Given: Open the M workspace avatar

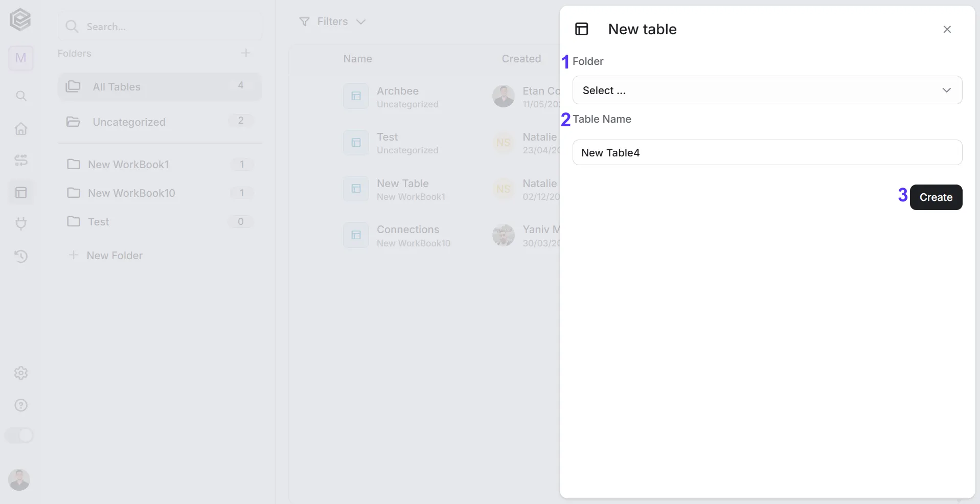Looking at the screenshot, I should click(21, 58).
